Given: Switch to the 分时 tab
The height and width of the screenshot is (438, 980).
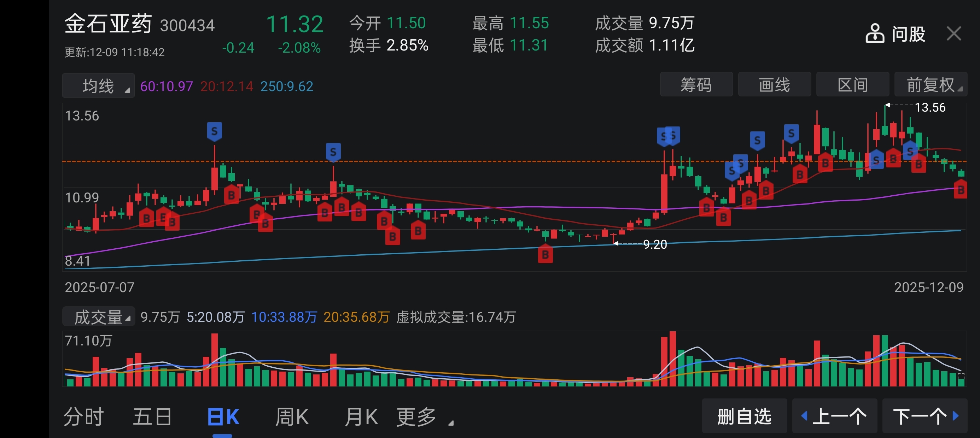Looking at the screenshot, I should pyautogui.click(x=83, y=417).
